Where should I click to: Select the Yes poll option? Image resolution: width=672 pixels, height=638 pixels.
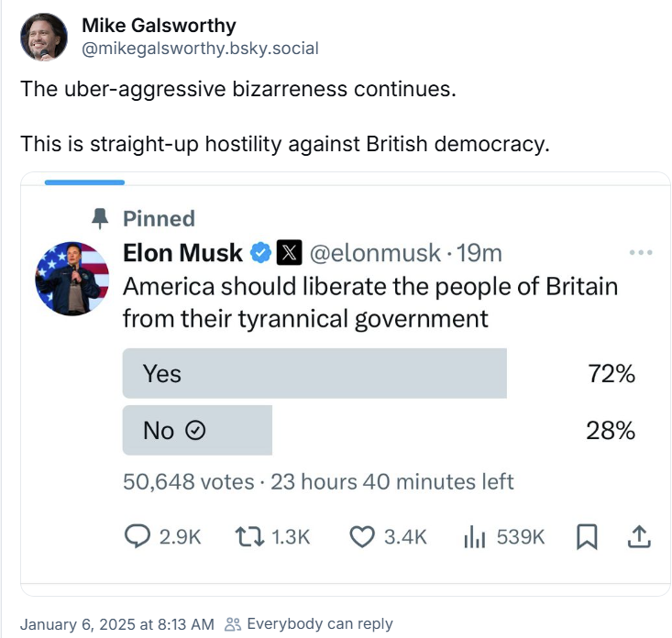[x=314, y=374]
